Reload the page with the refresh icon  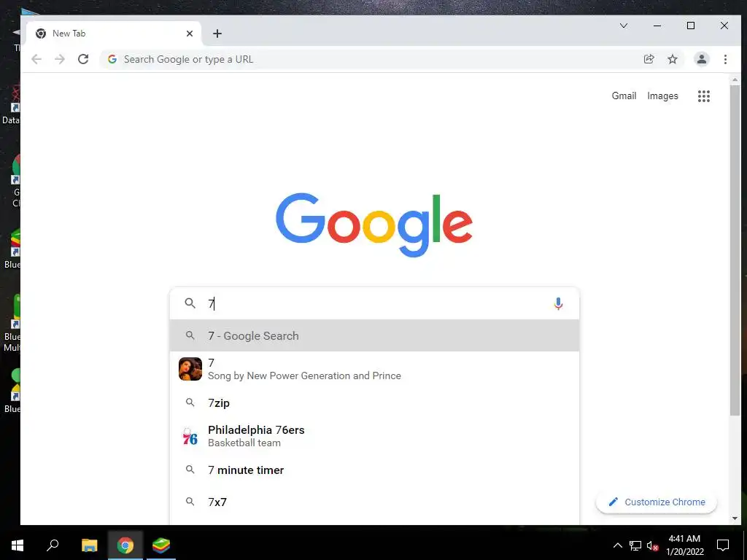coord(83,59)
